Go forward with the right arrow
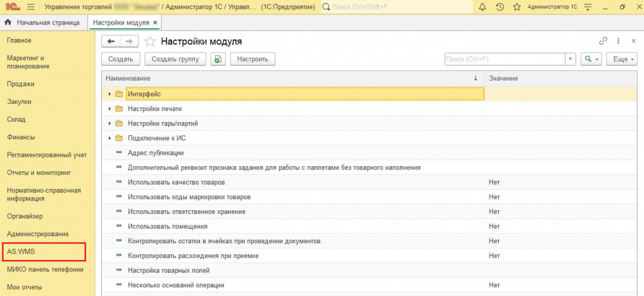644x296 pixels. click(x=128, y=41)
